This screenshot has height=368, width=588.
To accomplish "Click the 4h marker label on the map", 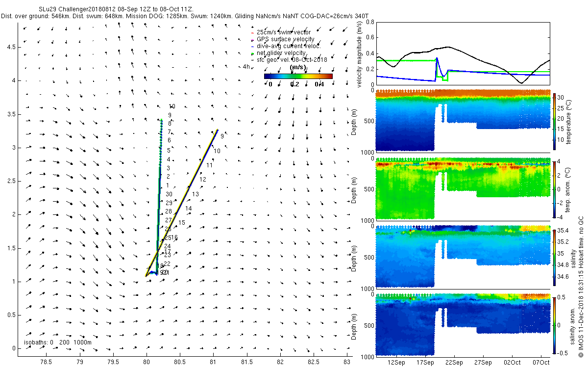I will (246, 66).
